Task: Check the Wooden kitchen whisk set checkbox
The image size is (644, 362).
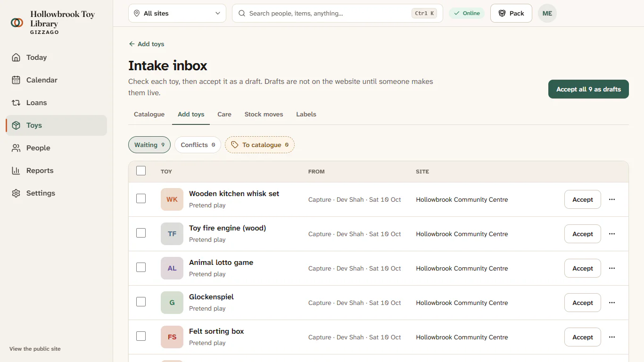Action: point(141,198)
